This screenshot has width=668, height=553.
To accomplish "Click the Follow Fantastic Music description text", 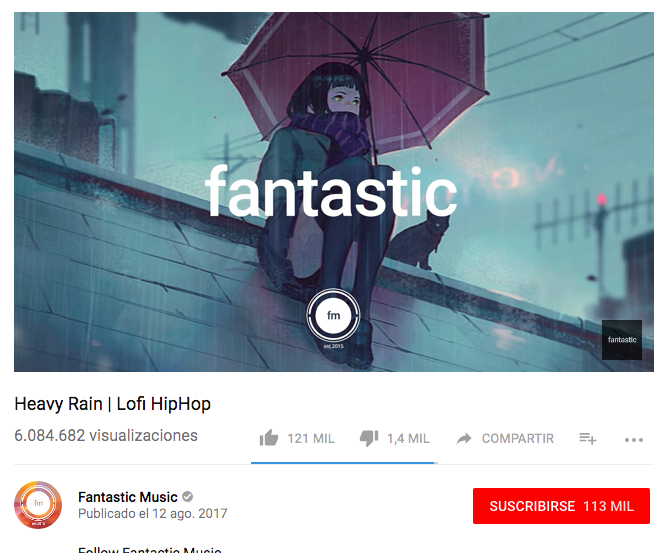I will 150,550.
